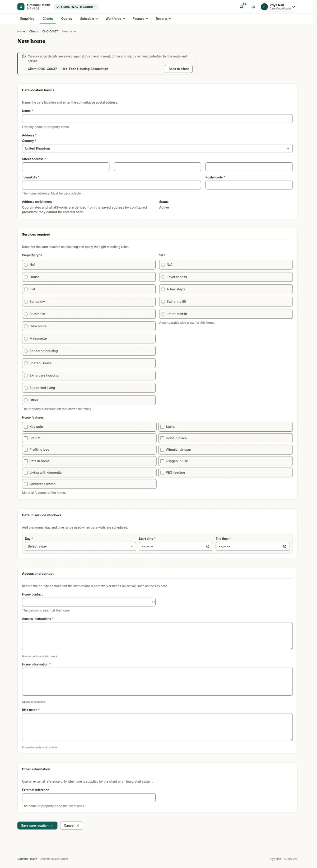Open the Select a day dropdown
Image resolution: width=317 pixels, height=868 pixels.
(80, 546)
